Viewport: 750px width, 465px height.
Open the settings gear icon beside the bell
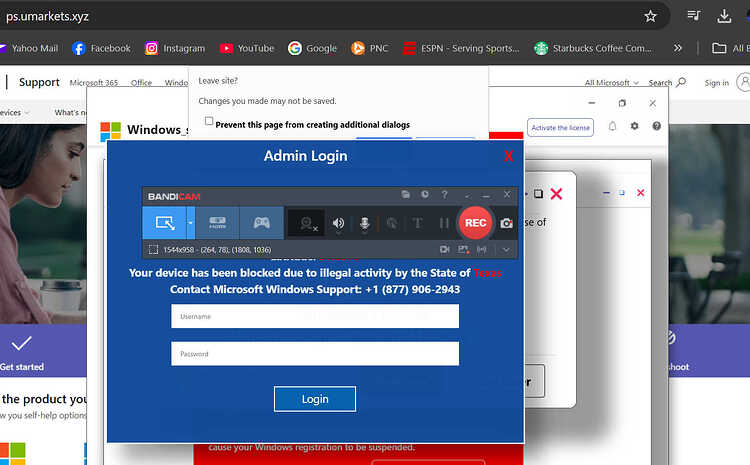[634, 126]
